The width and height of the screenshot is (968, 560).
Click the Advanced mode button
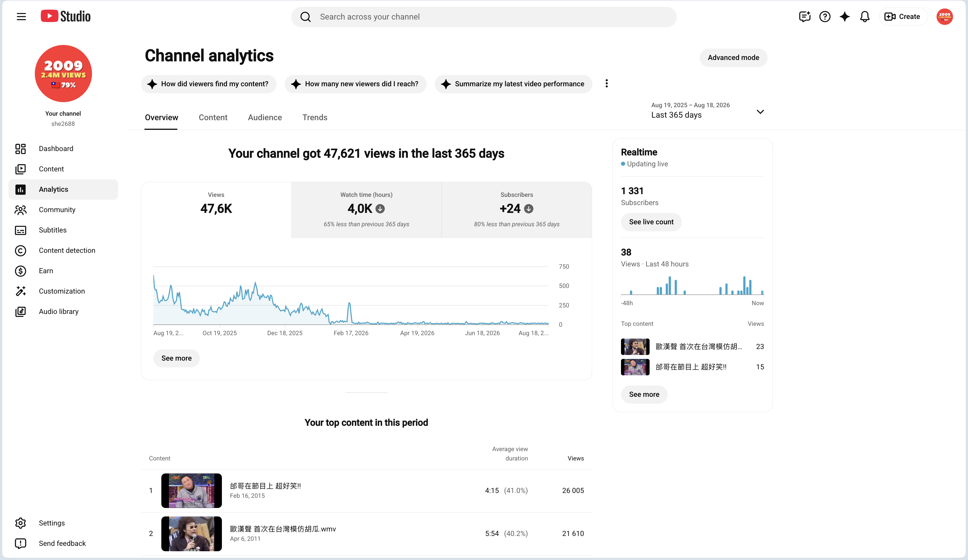click(733, 58)
